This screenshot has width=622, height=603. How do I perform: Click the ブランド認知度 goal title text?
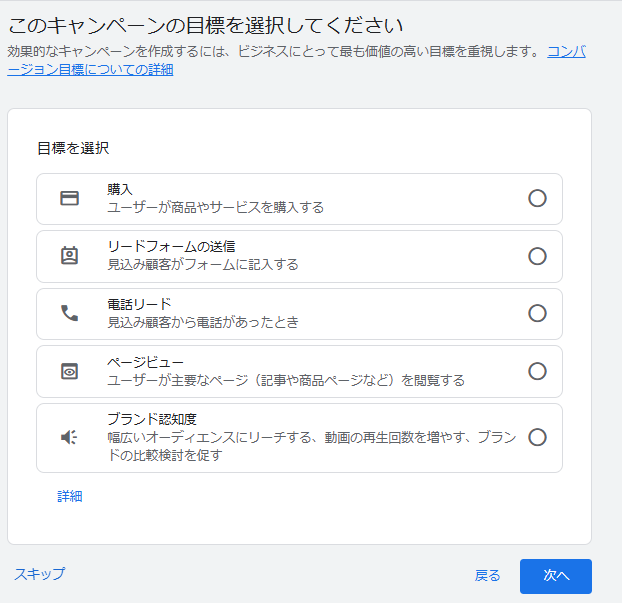coord(152,419)
